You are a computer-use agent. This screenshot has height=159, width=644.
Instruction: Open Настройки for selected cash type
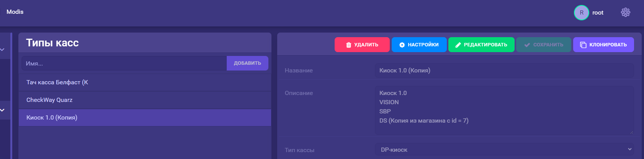tap(419, 44)
